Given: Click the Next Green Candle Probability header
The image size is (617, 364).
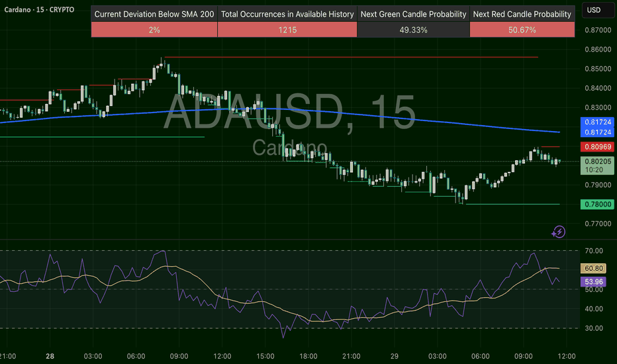Looking at the screenshot, I should 413,14.
